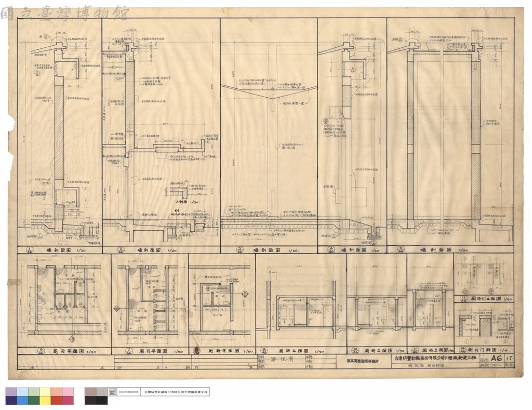532x410 pixels.
Task: Click the circled 1/A6 marker under the first wall section
Action: (x=29, y=250)
